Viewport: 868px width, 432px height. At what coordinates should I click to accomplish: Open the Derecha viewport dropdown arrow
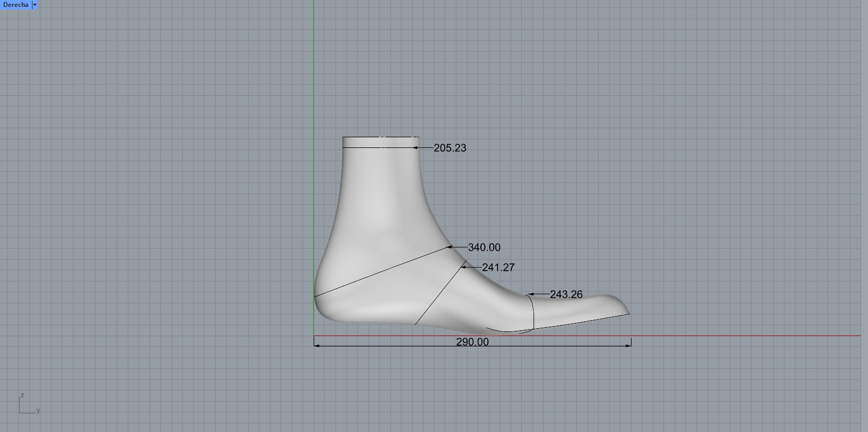[35, 5]
